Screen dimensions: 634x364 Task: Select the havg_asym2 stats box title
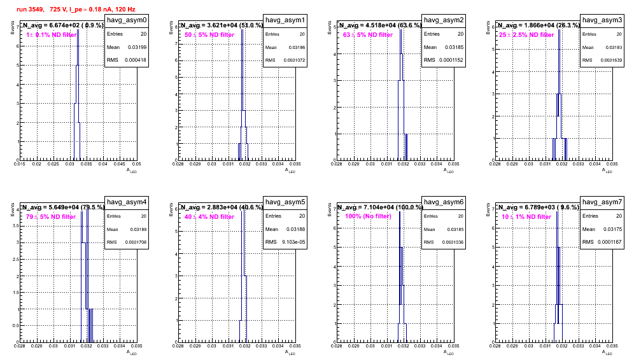pyautogui.click(x=444, y=20)
